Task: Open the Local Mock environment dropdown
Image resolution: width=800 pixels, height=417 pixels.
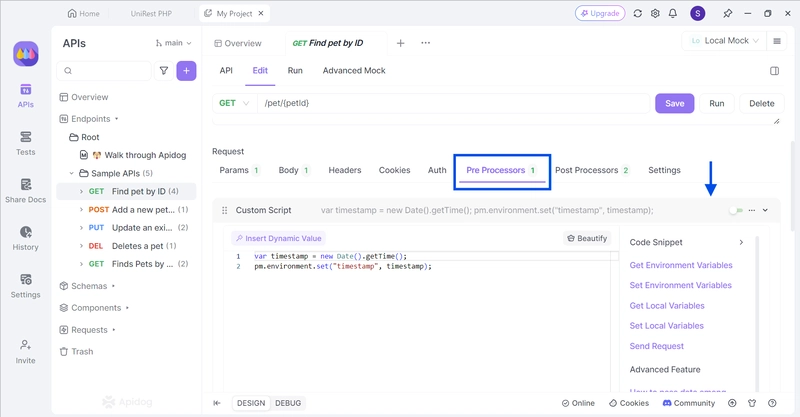Action: pyautogui.click(x=724, y=41)
